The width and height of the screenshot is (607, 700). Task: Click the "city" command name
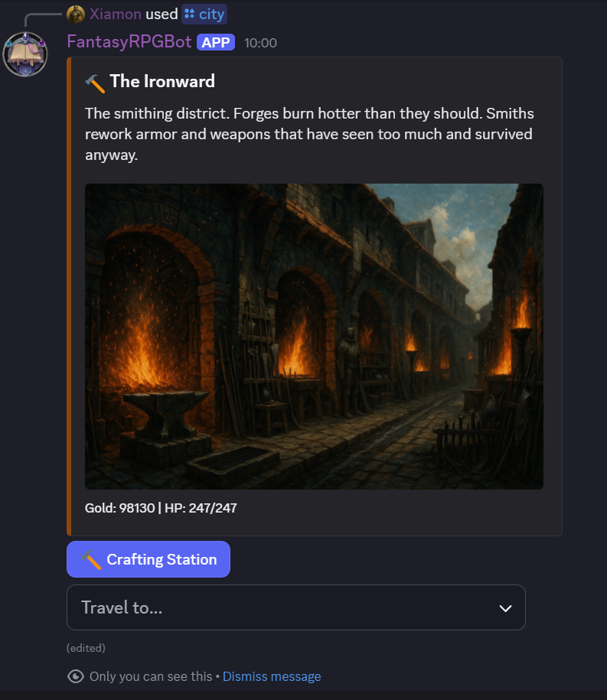click(212, 15)
